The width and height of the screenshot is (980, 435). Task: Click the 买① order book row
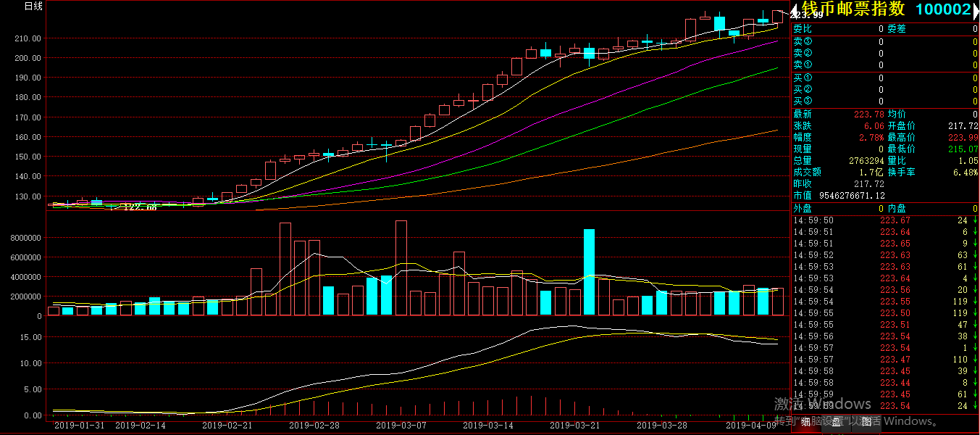885,78
